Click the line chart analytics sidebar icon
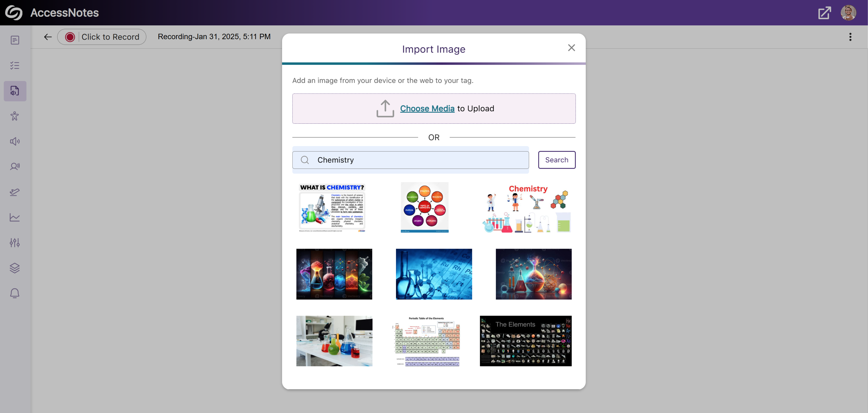 pos(15,217)
